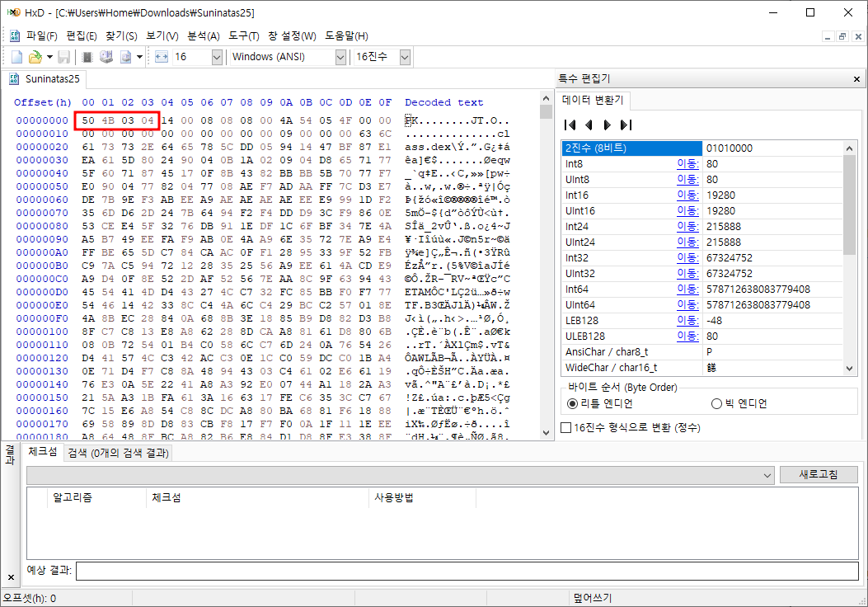The height and width of the screenshot is (607, 868).
Task: Close the inner document with X icon
Action: [x=858, y=36]
